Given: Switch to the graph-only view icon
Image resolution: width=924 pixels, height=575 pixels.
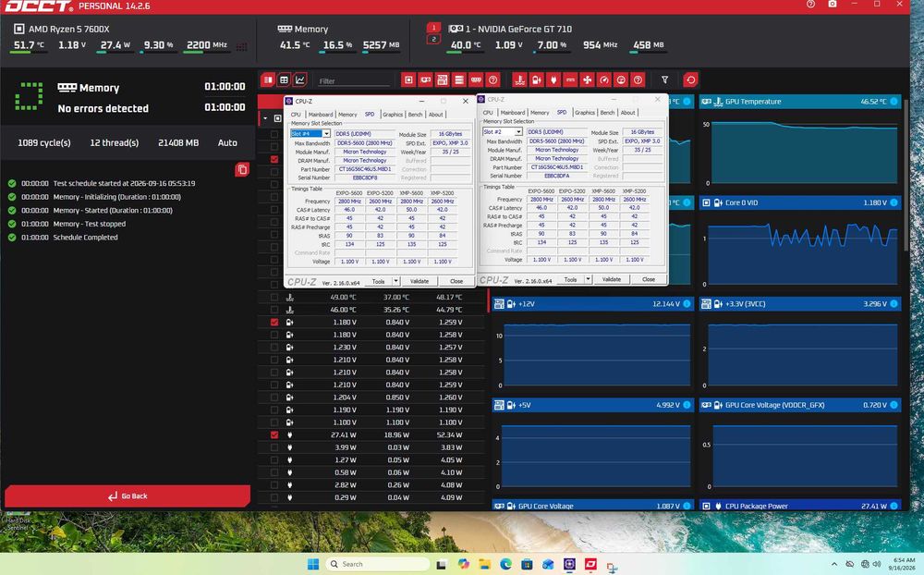Looking at the screenshot, I should pyautogui.click(x=300, y=80).
